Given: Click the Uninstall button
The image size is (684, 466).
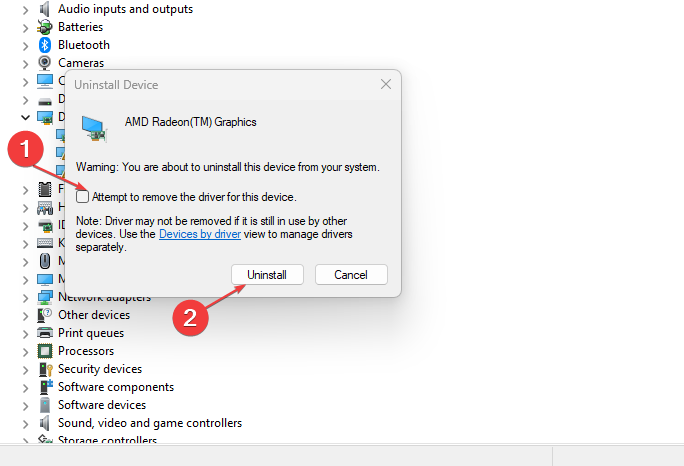Looking at the screenshot, I should coord(267,274).
